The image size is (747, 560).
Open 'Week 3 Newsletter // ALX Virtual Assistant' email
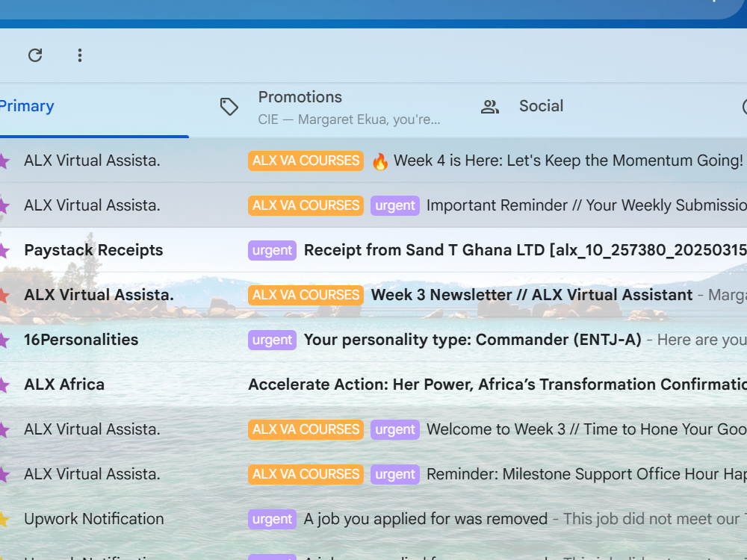(x=532, y=295)
